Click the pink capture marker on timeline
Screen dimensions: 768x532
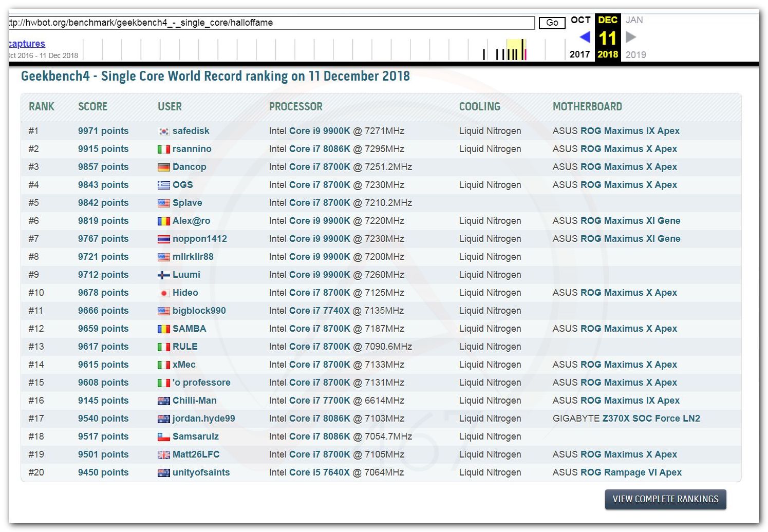tap(525, 53)
